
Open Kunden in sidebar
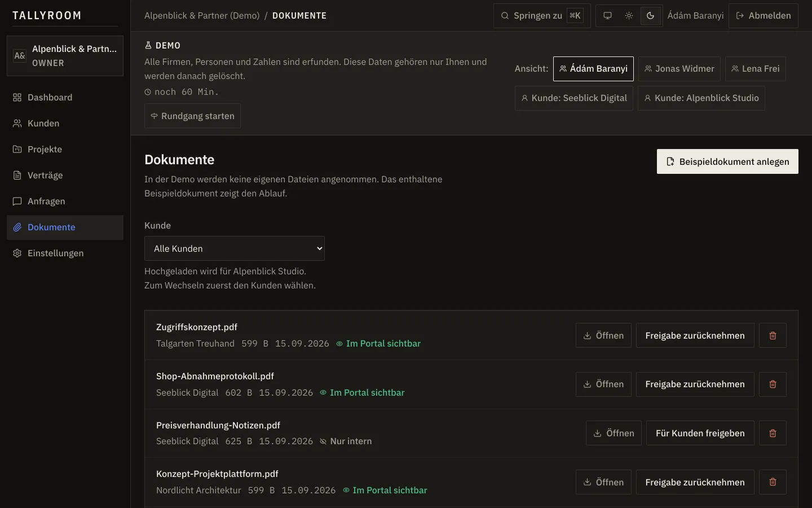coord(65,124)
